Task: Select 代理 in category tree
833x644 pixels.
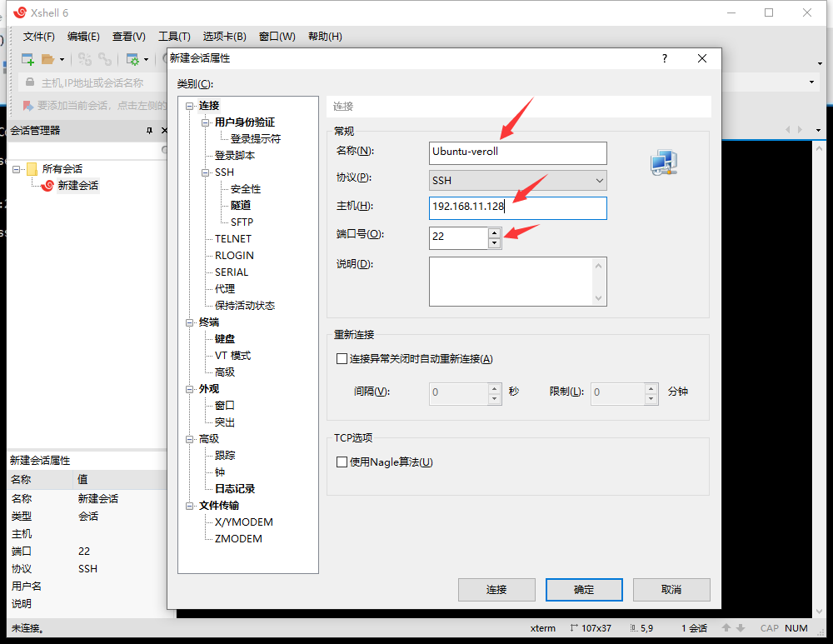Action: click(x=225, y=288)
